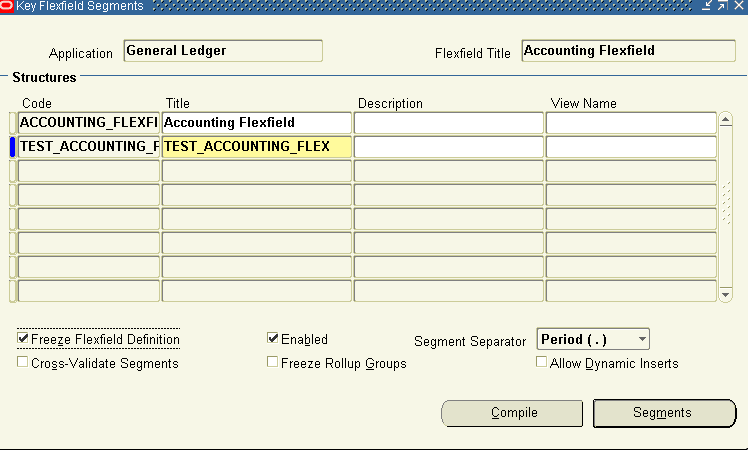This screenshot has height=450, width=748.
Task: Click the row selector for ACCOUNTING_FLEXFI row
Action: tap(13, 123)
